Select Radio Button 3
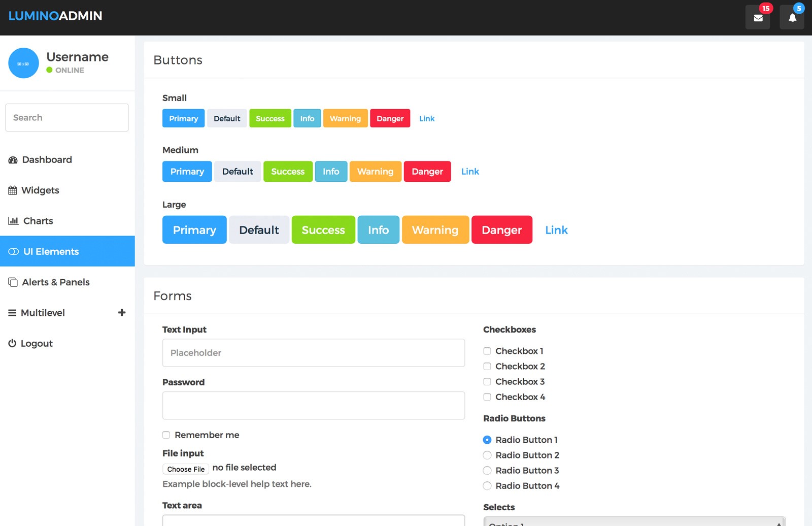 click(x=487, y=470)
